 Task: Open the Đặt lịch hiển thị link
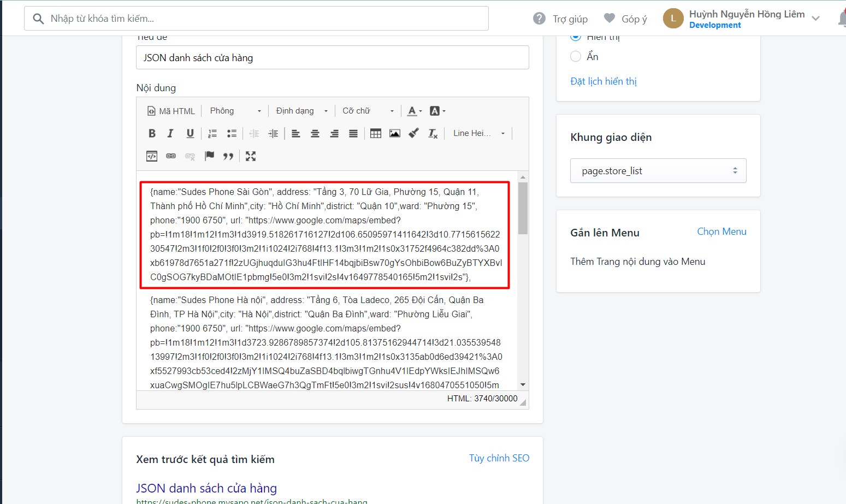[604, 81]
